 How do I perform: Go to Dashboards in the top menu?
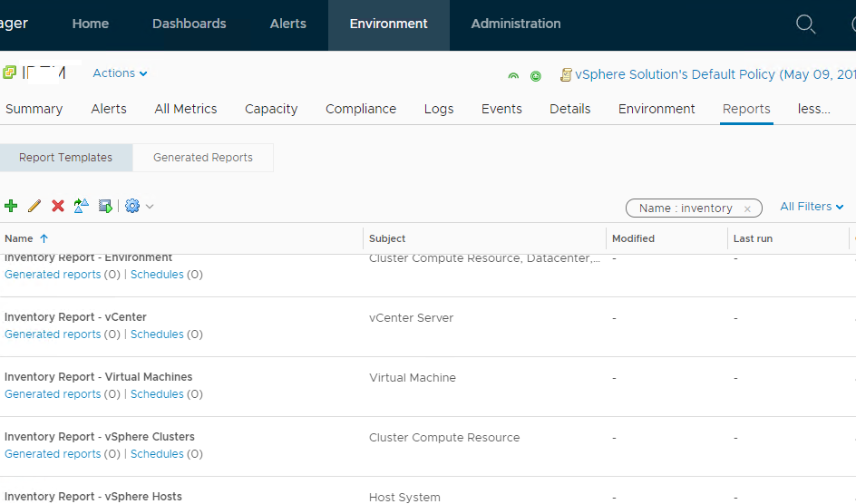(189, 24)
